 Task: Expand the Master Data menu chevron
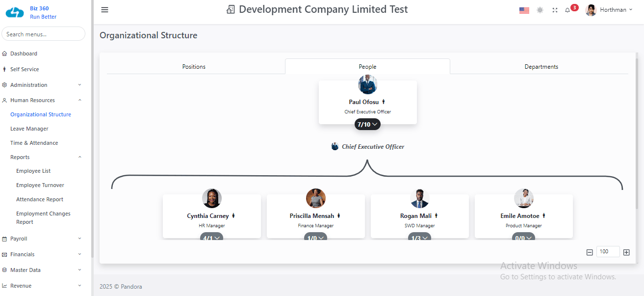click(x=80, y=270)
